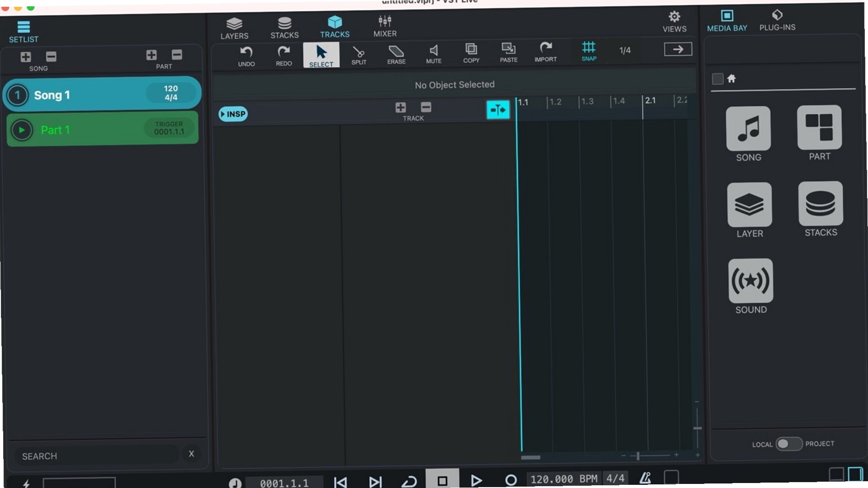Click the Stop transport button
The height and width of the screenshot is (488, 868).
pos(442,479)
